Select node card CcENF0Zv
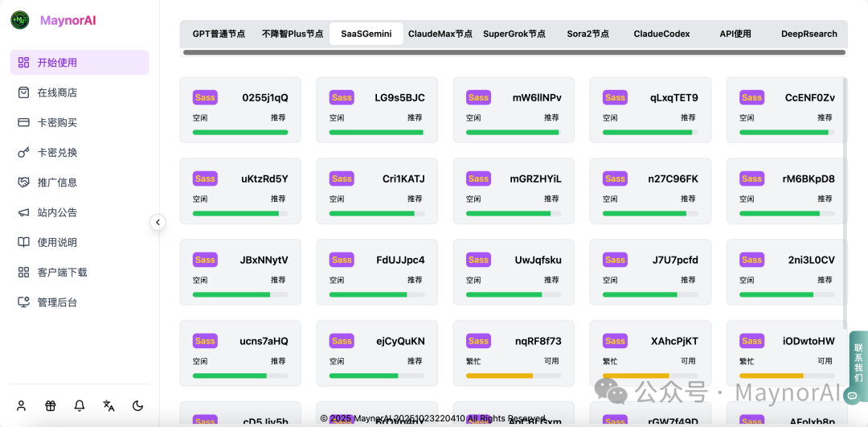 coord(787,109)
